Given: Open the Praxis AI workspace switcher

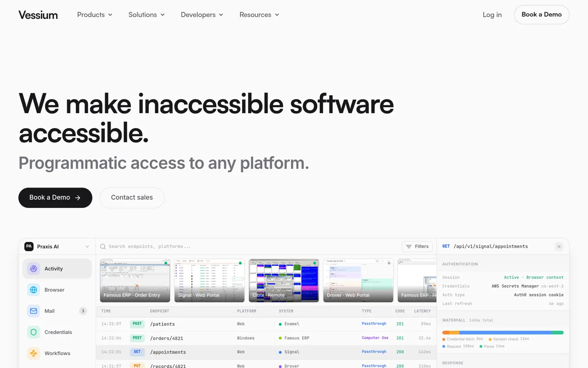Looking at the screenshot, I should 57,247.
